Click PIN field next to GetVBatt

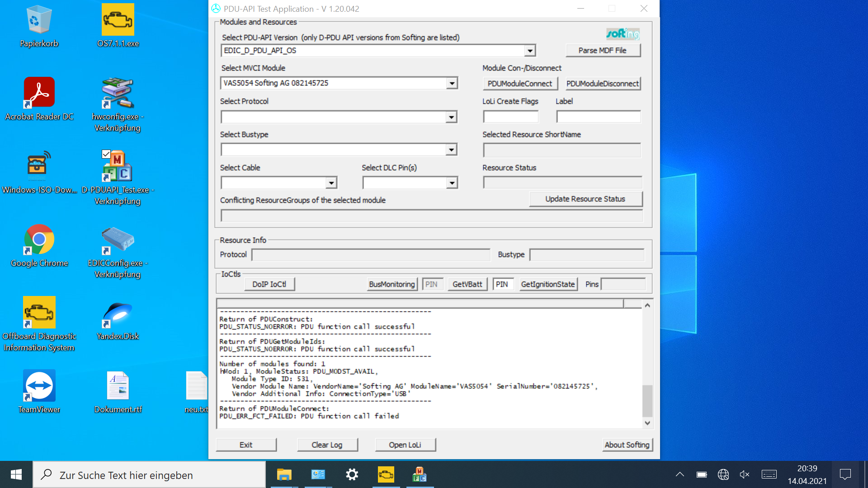[x=503, y=284]
